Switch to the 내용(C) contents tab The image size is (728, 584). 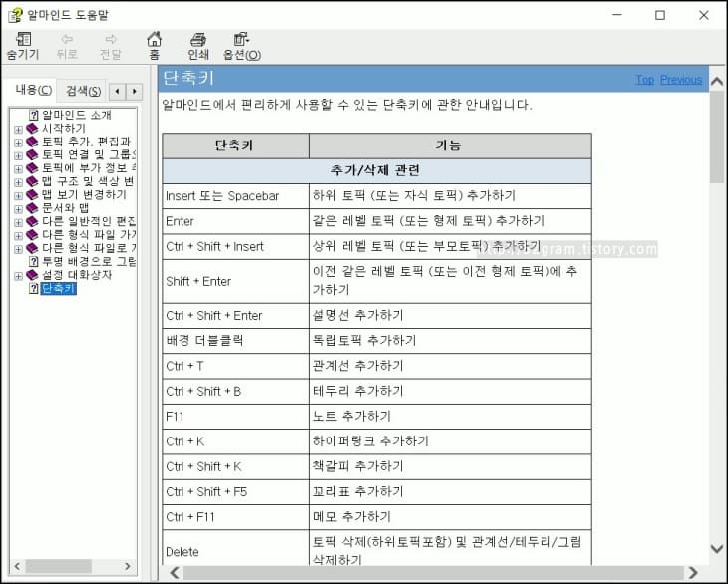pos(33,90)
